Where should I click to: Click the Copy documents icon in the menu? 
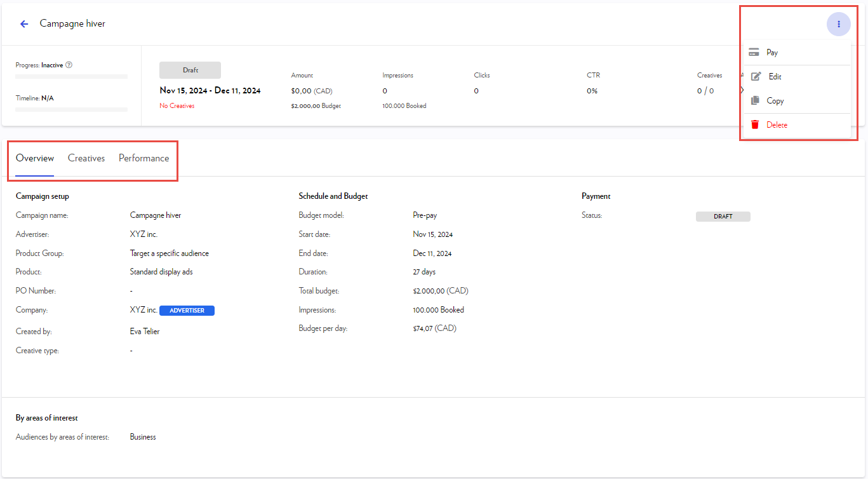coord(755,101)
